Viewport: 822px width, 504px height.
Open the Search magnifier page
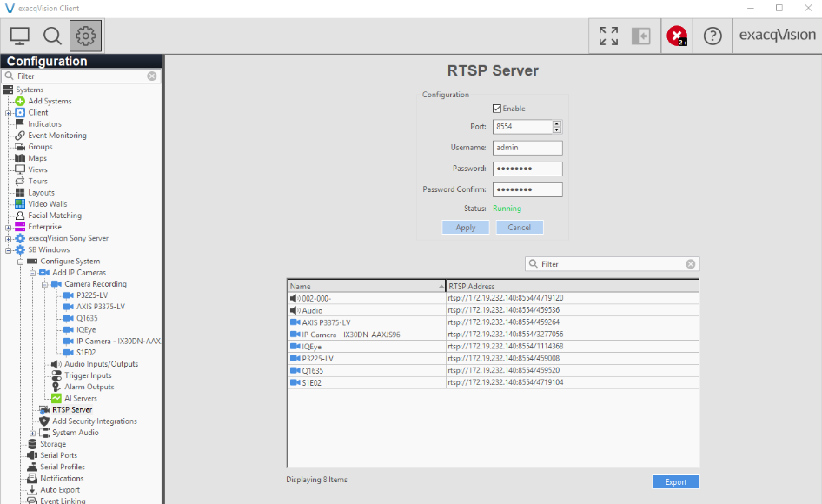(52, 36)
